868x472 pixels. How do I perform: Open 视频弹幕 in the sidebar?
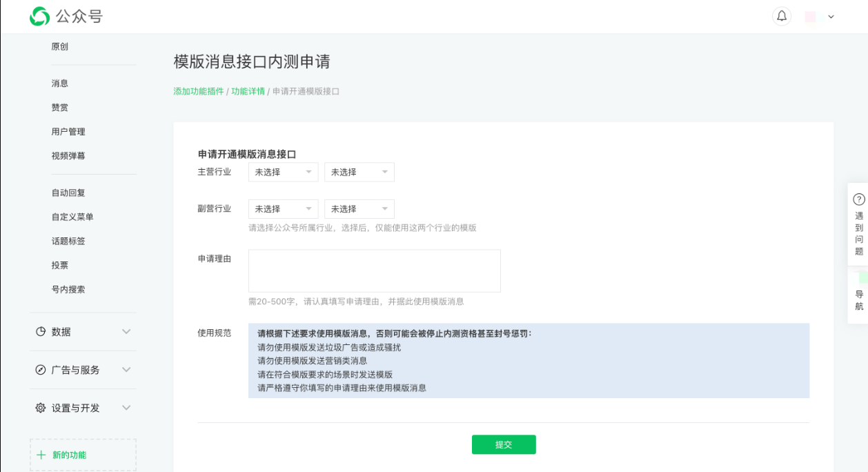click(x=68, y=156)
